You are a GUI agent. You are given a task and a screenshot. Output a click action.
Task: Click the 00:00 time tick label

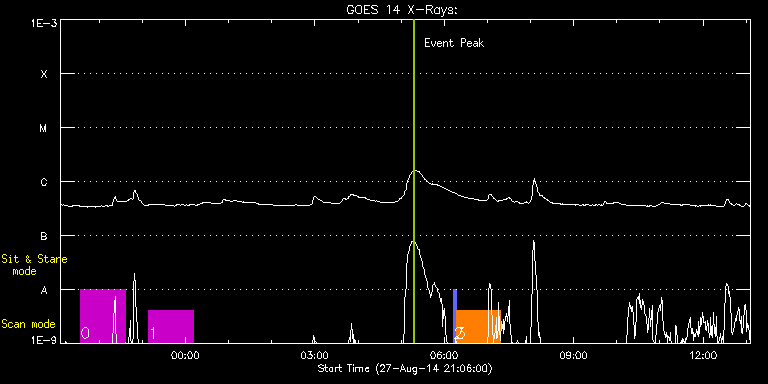point(185,354)
